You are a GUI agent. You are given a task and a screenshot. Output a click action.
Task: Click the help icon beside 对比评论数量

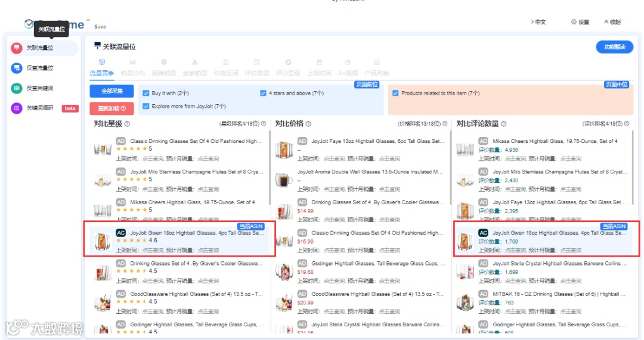(503, 124)
